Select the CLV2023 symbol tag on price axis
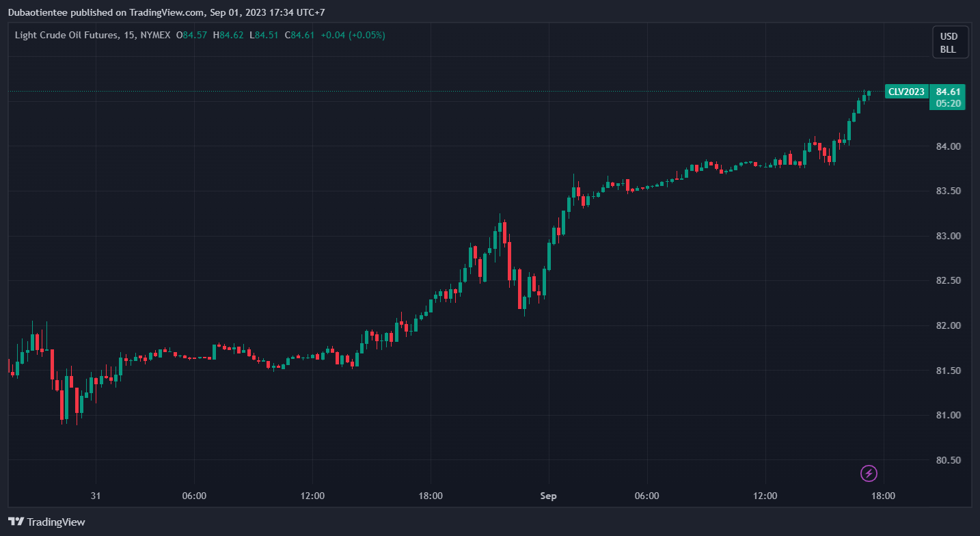The width and height of the screenshot is (980, 536). (906, 92)
